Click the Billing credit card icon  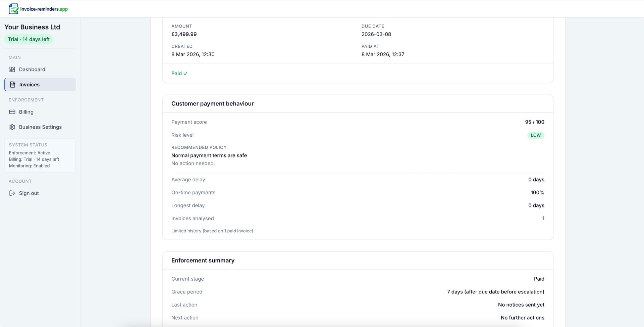pos(12,112)
